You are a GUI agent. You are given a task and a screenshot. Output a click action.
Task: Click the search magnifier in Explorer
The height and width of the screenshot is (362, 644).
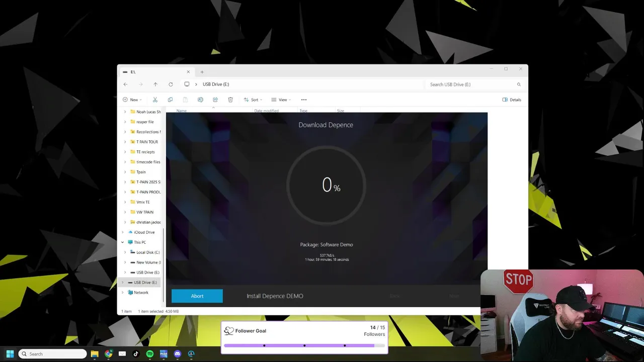519,84
